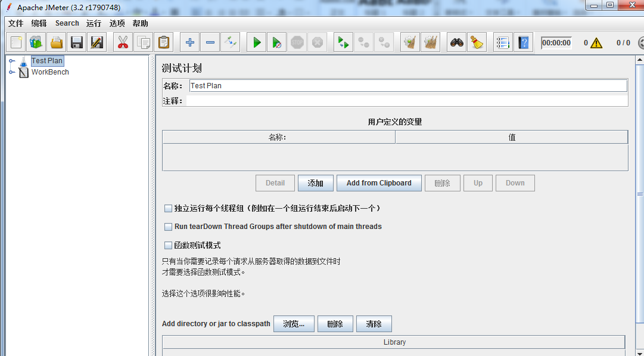Click the yellow warning triangle icon
The image size is (644, 356).
point(596,43)
